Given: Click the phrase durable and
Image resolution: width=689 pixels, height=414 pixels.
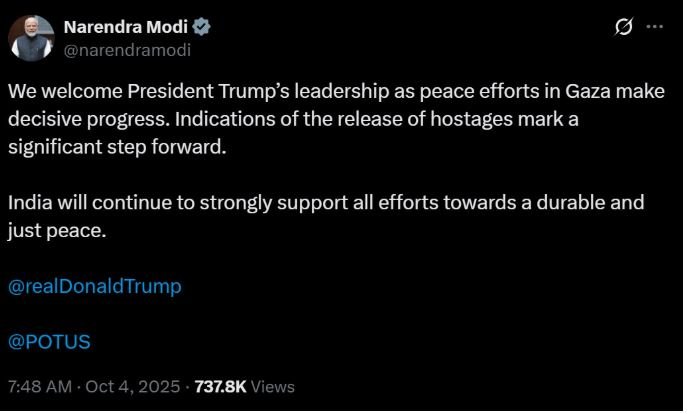Looking at the screenshot, I should point(590,203).
